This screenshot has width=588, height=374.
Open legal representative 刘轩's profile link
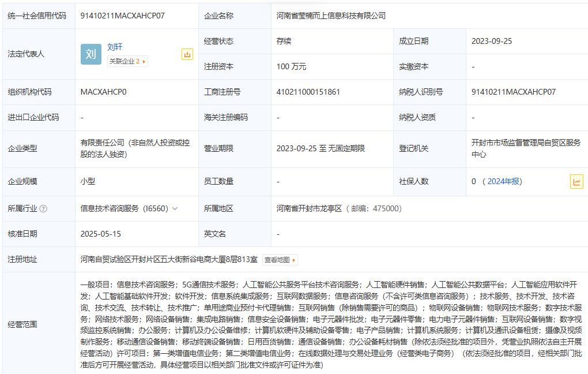[x=115, y=47]
